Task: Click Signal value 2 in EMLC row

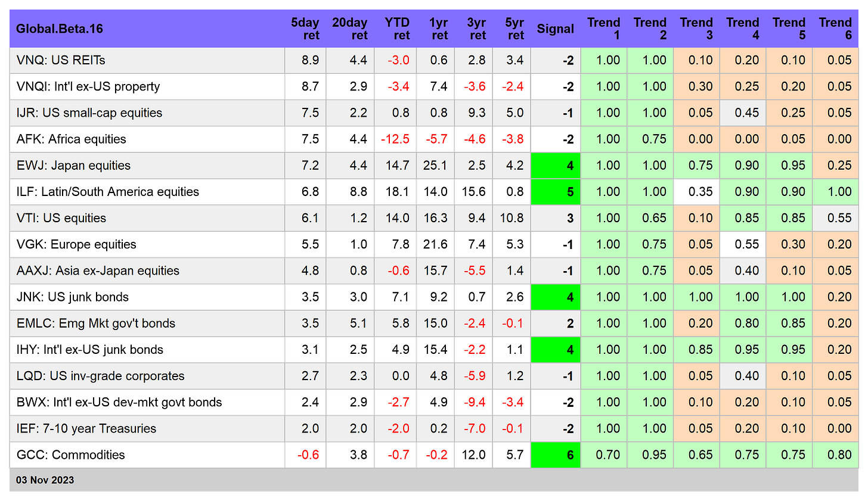Action: click(x=570, y=323)
